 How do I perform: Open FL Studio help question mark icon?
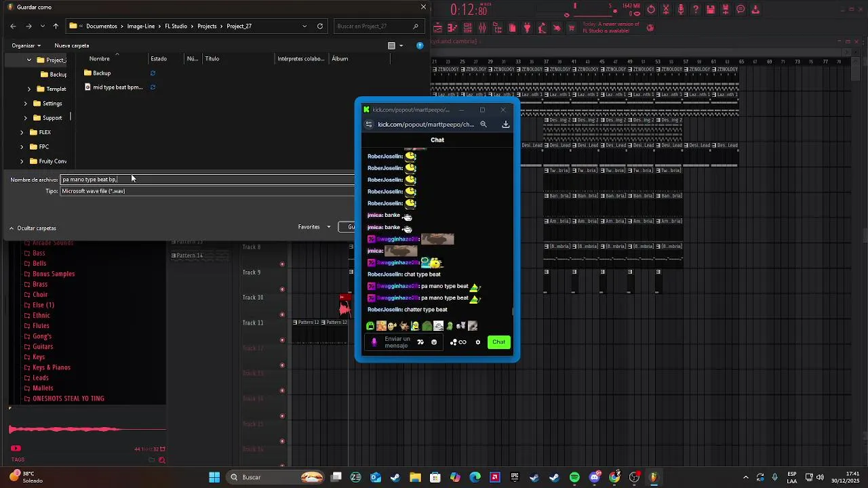[x=696, y=9]
